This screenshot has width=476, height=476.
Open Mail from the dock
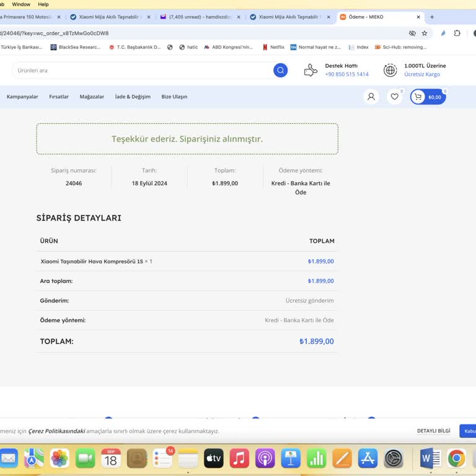click(8, 458)
